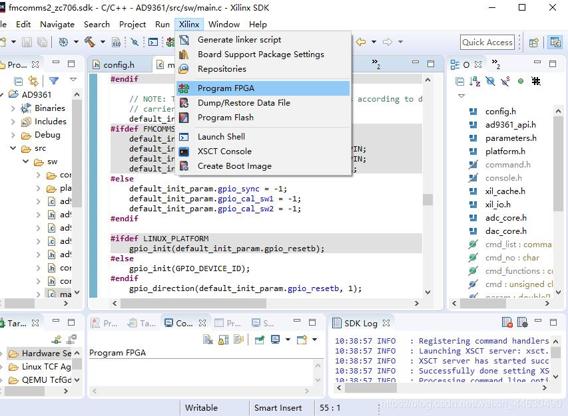Click new target connection icon in Targets panel
Screen dimensions: 568x416
[x=57, y=340]
